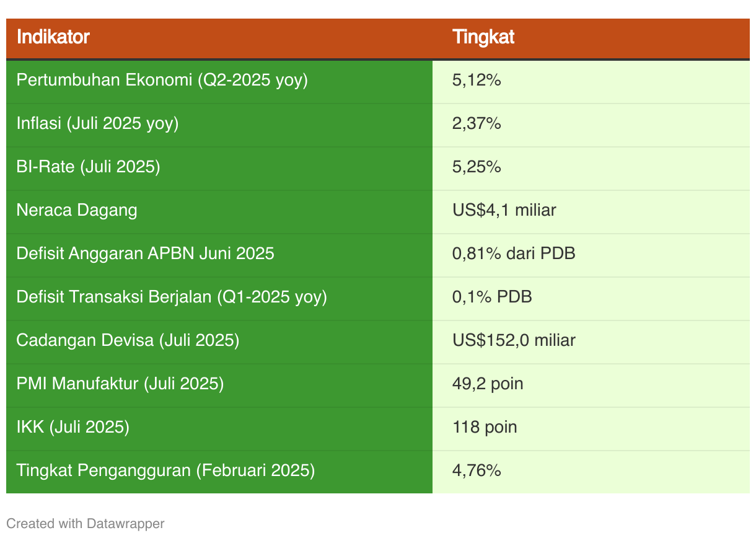Click the US$152,0 miliar value
Image resolution: width=756 pixels, height=538 pixels.
pyautogui.click(x=514, y=340)
